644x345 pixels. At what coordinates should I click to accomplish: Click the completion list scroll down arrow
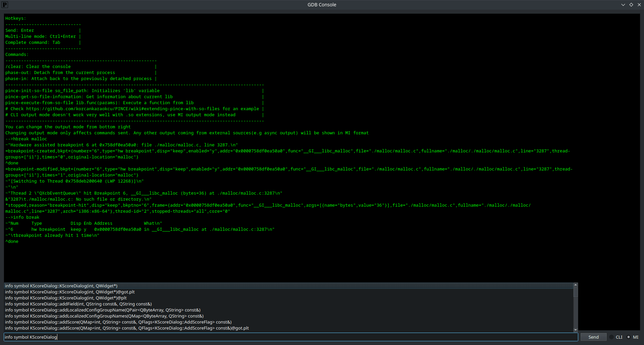(576, 330)
